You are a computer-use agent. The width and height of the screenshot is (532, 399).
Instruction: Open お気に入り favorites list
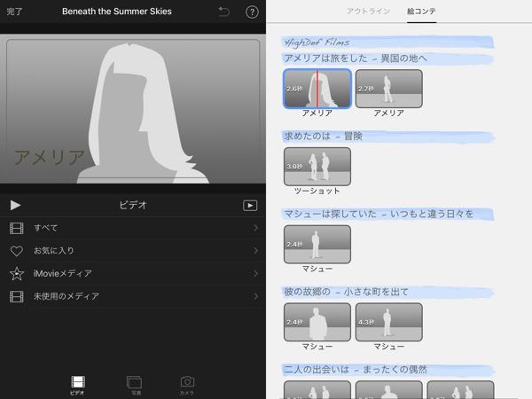pyautogui.click(x=133, y=251)
